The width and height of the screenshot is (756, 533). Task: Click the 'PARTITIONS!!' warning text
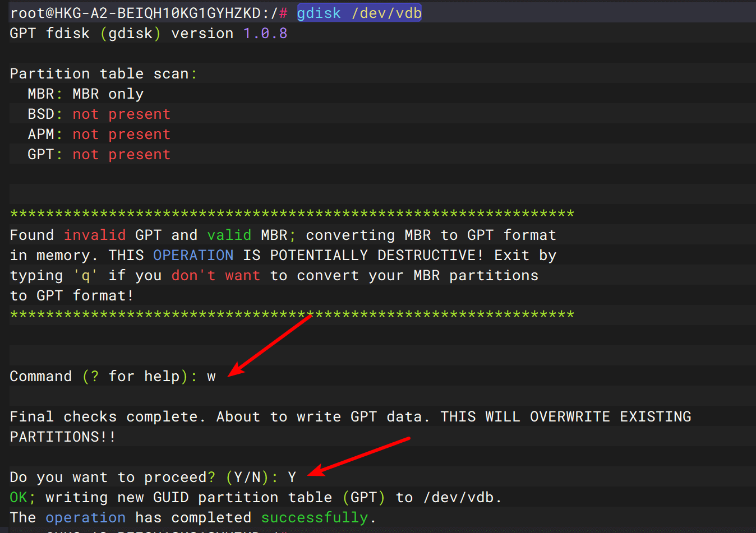point(63,437)
